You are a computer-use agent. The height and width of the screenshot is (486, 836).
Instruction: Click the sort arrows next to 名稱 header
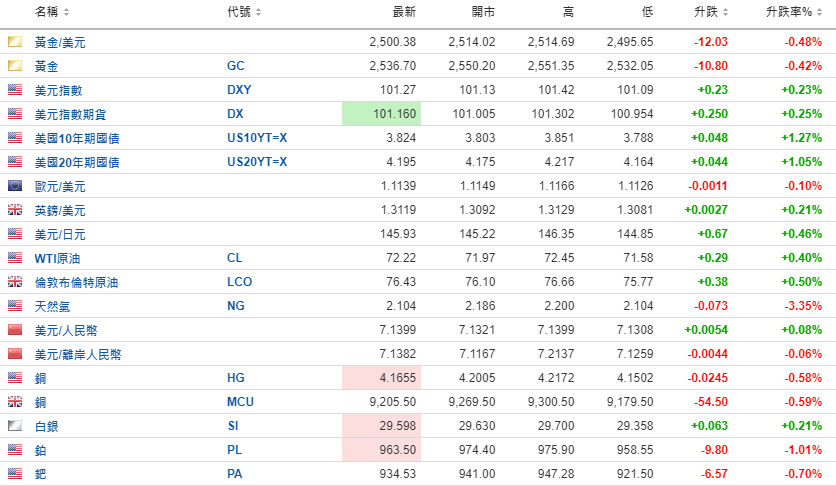point(67,13)
